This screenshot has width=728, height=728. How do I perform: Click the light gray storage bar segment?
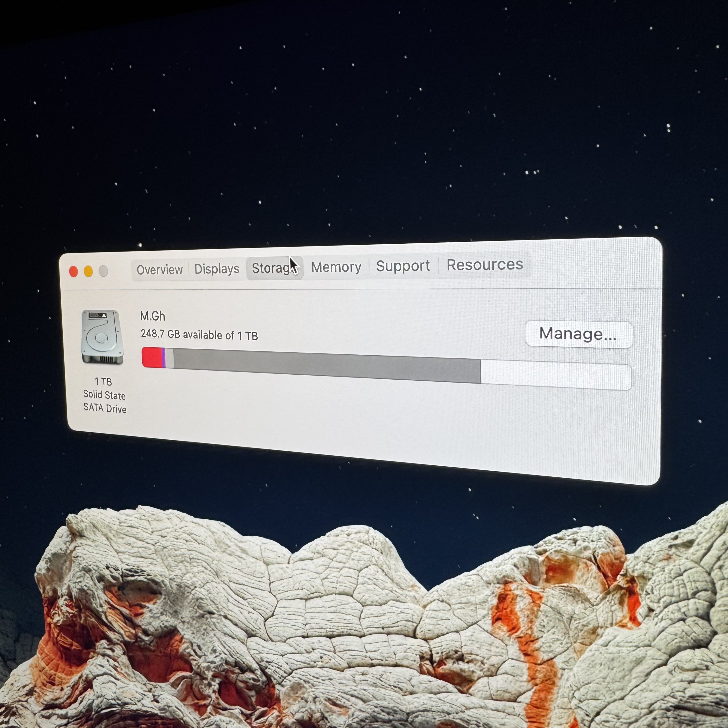tap(169, 358)
